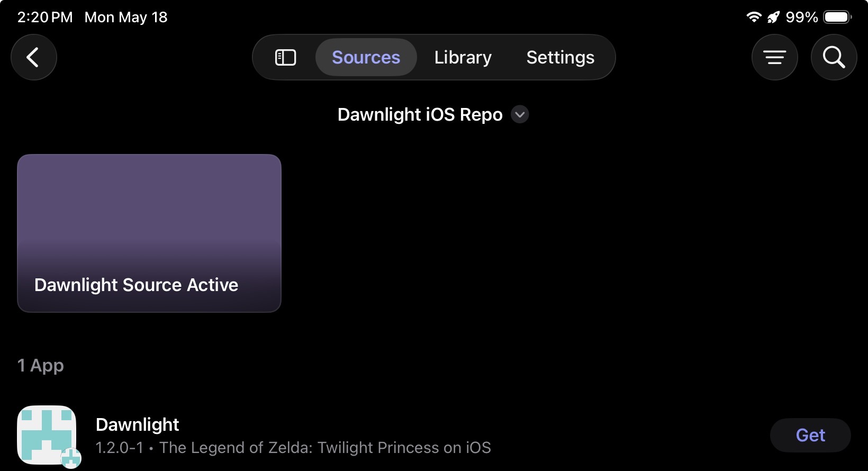This screenshot has width=868, height=471.
Task: Open the Dawnlight app title
Action: pos(138,424)
